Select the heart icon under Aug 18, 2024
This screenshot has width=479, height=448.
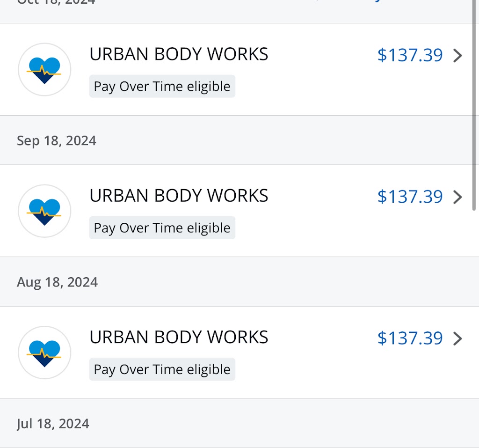[x=44, y=353]
